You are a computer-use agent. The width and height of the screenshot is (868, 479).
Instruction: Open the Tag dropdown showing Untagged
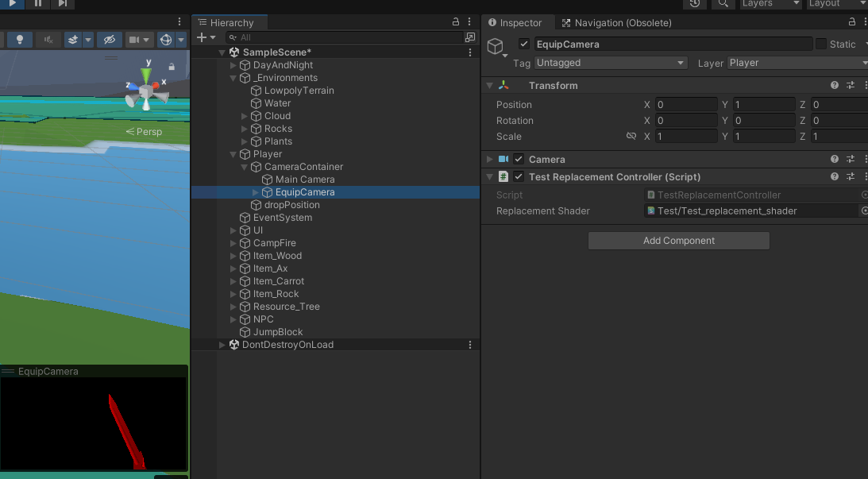coord(611,63)
